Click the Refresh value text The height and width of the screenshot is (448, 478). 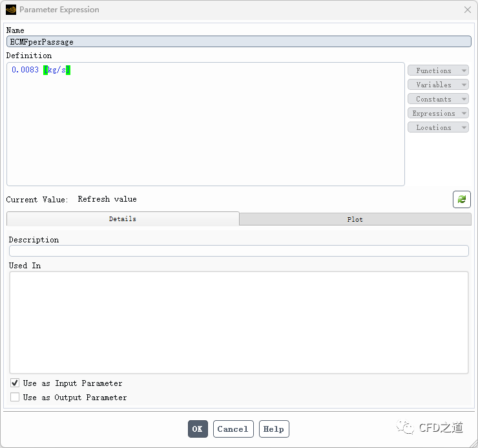(x=107, y=199)
